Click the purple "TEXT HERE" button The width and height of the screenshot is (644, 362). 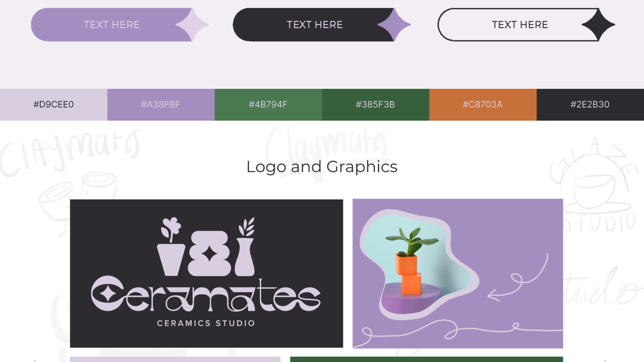[x=111, y=25]
